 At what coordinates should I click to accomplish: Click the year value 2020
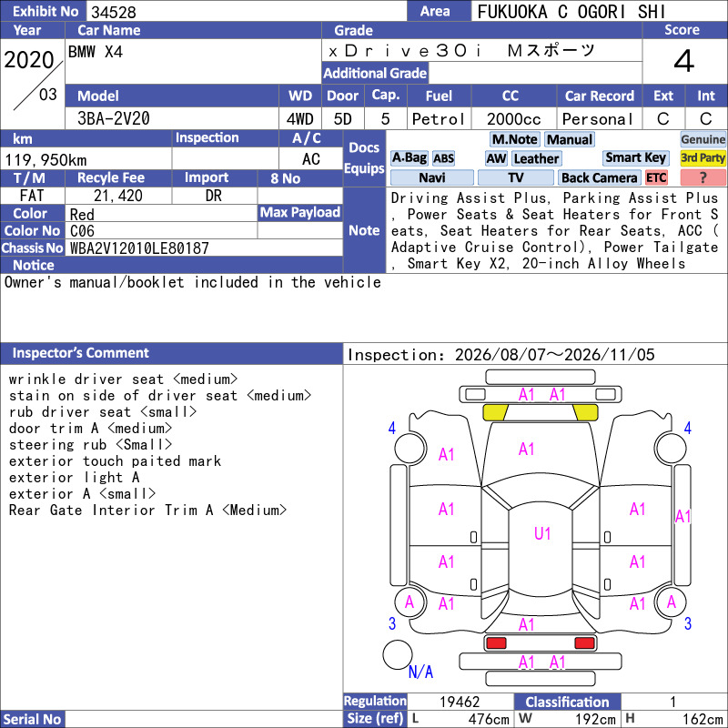pyautogui.click(x=29, y=60)
